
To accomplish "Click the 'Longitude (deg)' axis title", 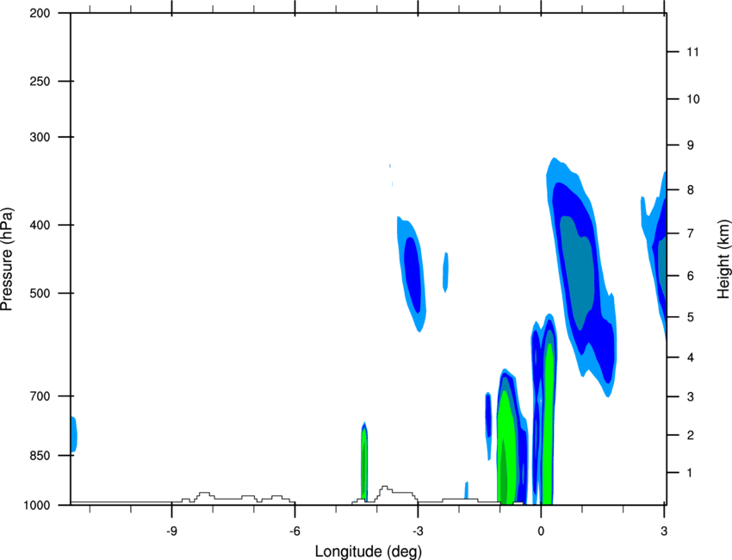I will pyautogui.click(x=369, y=551).
